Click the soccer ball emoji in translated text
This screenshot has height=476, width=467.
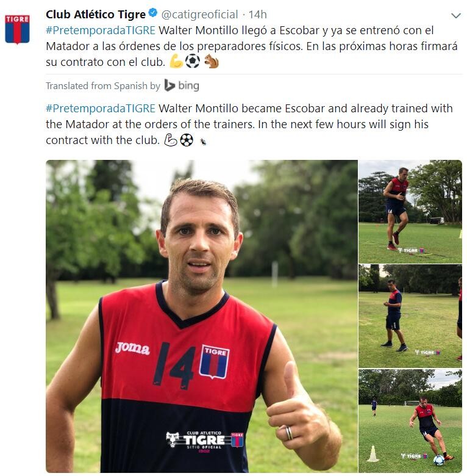187,140
